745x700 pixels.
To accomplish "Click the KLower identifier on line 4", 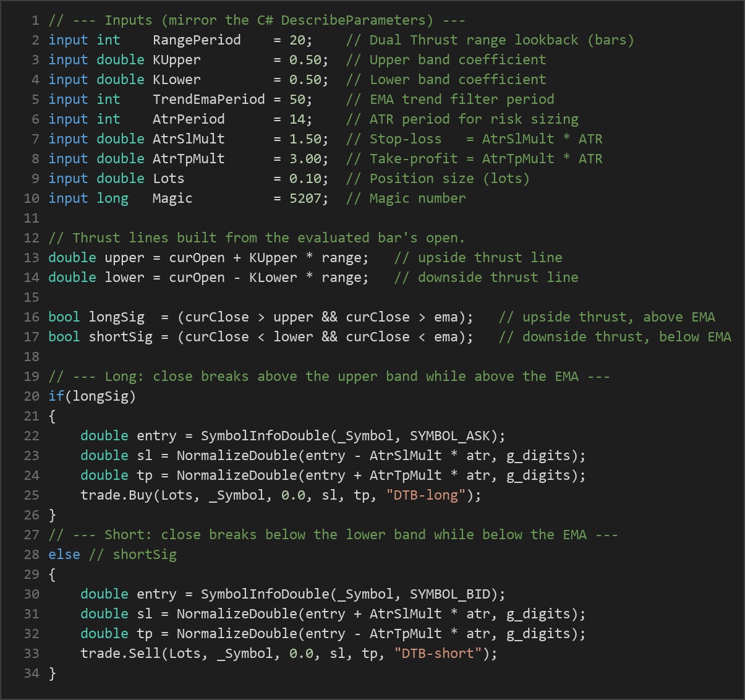I will click(x=177, y=80).
